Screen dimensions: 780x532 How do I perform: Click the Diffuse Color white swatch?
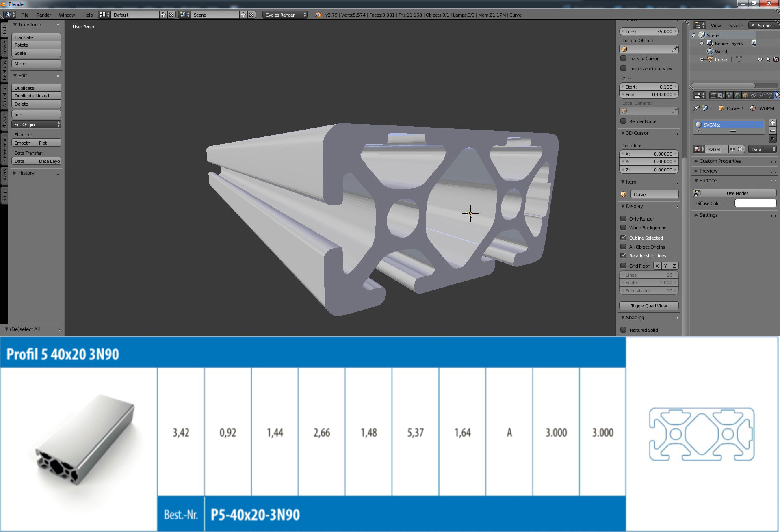click(x=755, y=203)
